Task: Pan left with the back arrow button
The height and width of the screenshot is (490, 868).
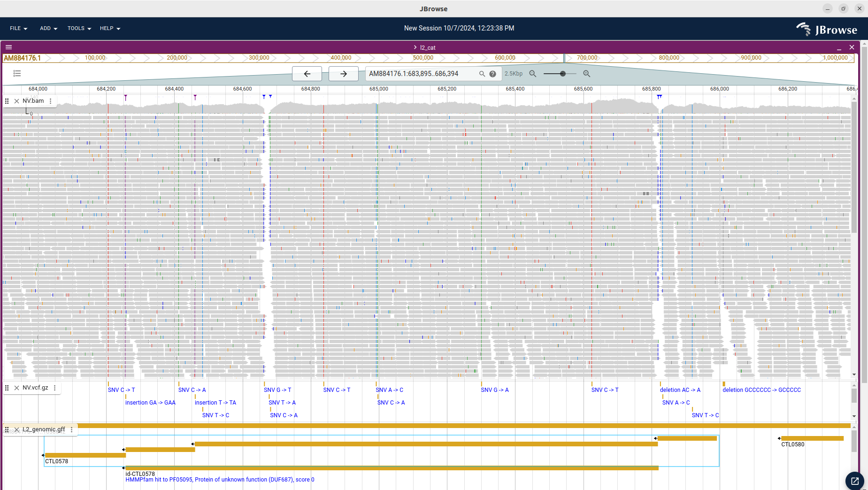Action: [307, 74]
